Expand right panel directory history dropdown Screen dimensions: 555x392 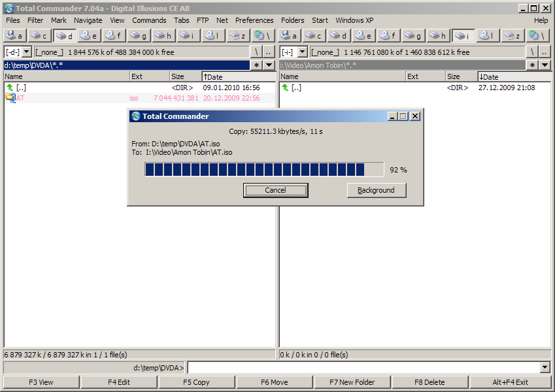(x=545, y=65)
